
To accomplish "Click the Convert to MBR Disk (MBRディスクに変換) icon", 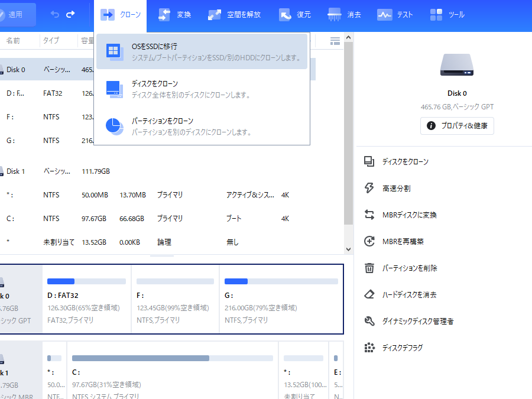I will tap(369, 215).
